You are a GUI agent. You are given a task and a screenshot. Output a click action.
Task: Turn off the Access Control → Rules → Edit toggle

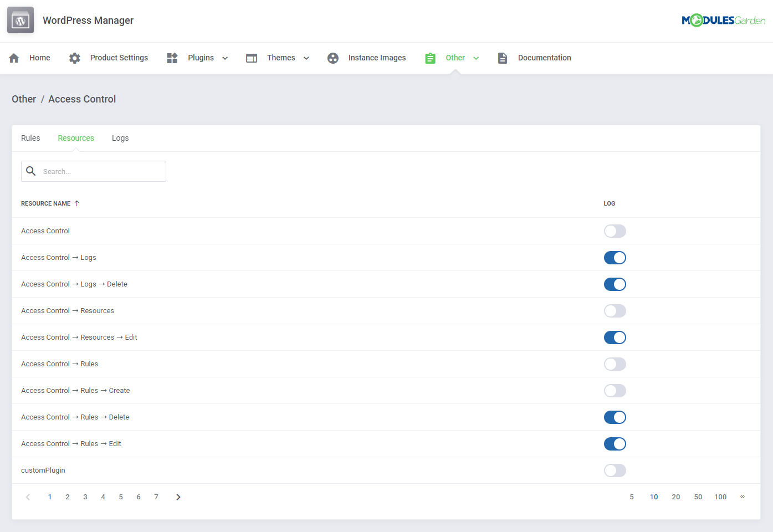click(615, 443)
